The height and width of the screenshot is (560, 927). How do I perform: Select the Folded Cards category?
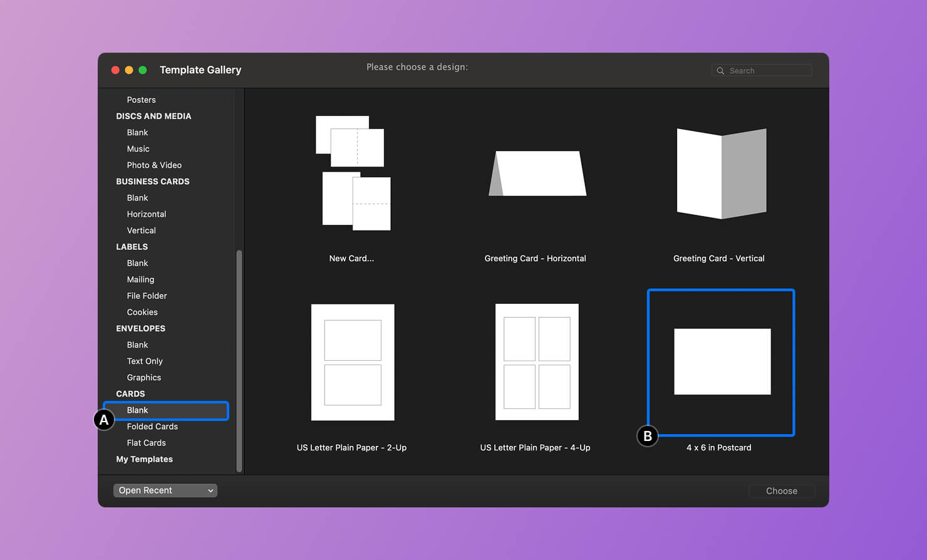[152, 427]
